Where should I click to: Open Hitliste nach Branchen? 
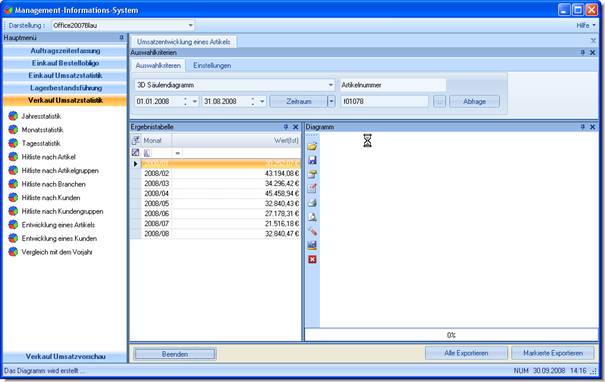(53, 184)
